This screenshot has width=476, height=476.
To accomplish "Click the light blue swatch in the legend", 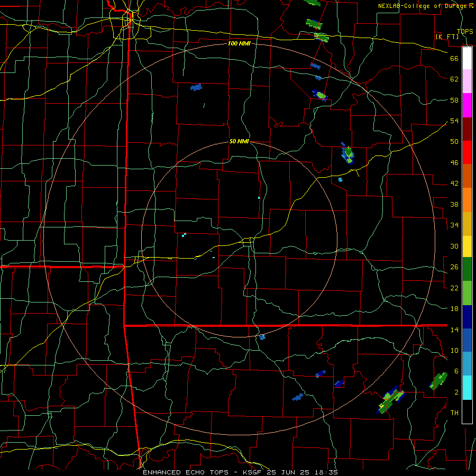I will [x=467, y=364].
